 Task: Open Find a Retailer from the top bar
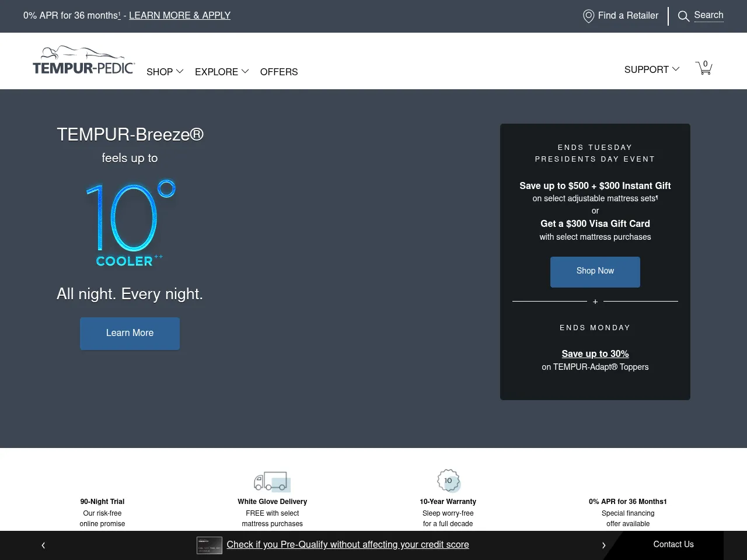pos(627,16)
